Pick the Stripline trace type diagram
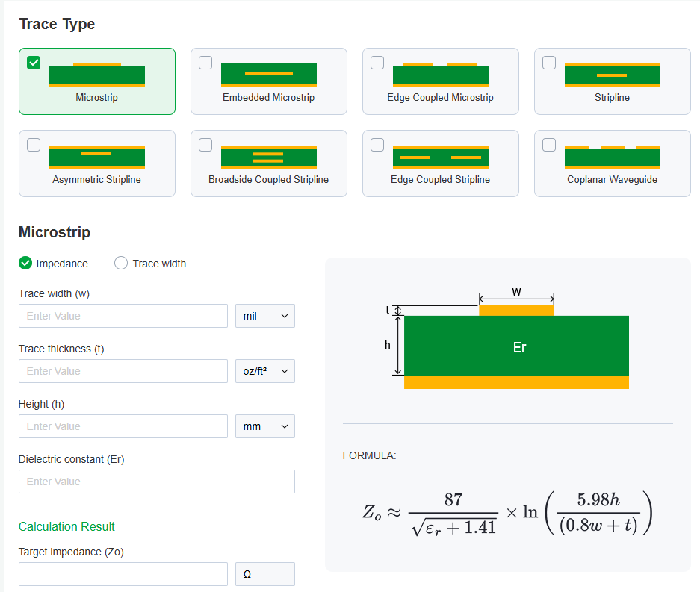The height and width of the screenshot is (592, 700). (613, 75)
